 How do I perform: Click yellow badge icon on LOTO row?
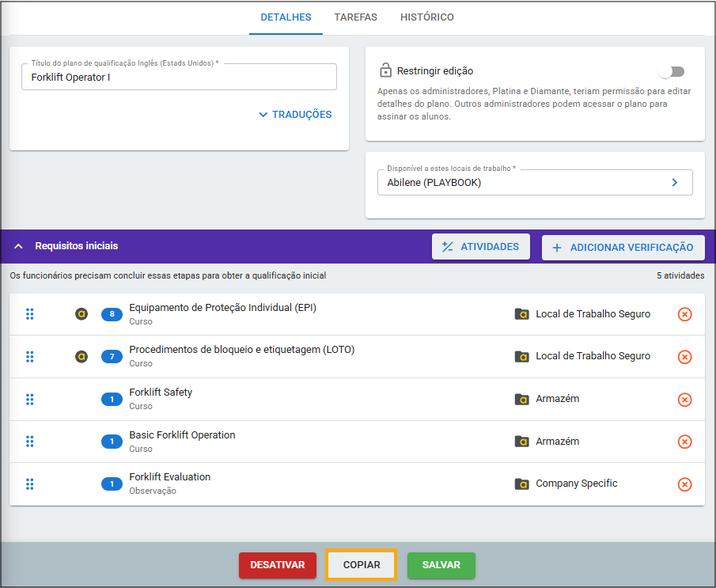coord(81,357)
